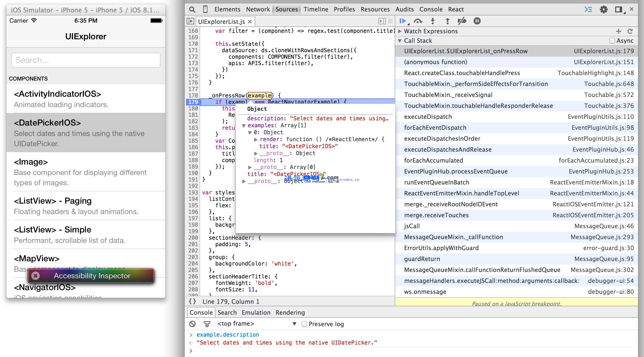Toggle the breakpoint on line 179
The image size is (644, 357).
click(193, 102)
